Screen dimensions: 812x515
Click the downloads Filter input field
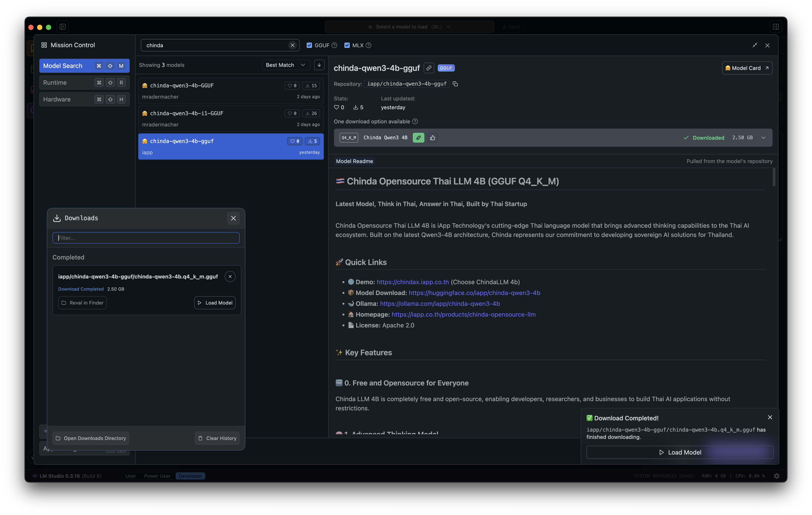(146, 238)
